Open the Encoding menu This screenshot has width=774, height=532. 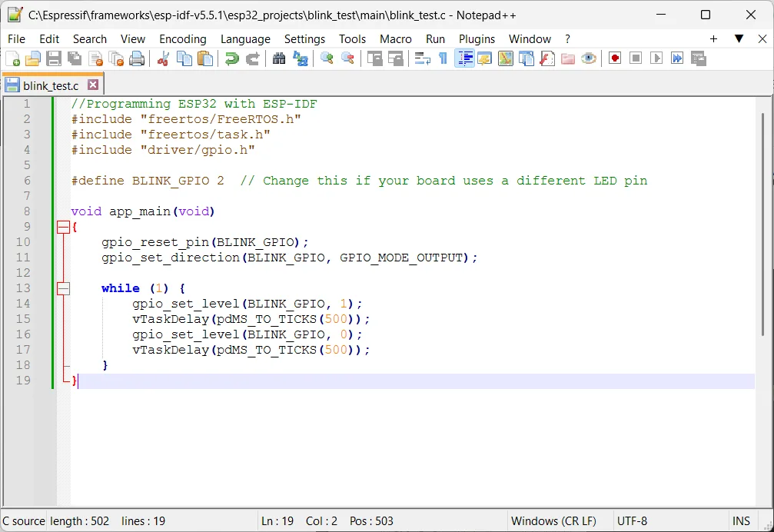pos(182,39)
